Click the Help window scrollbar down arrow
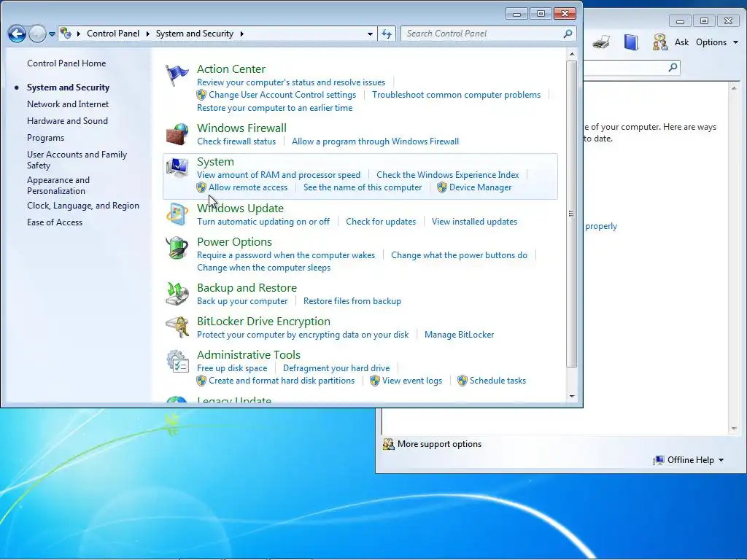Screen dimensions: 747x560 pos(734,429)
